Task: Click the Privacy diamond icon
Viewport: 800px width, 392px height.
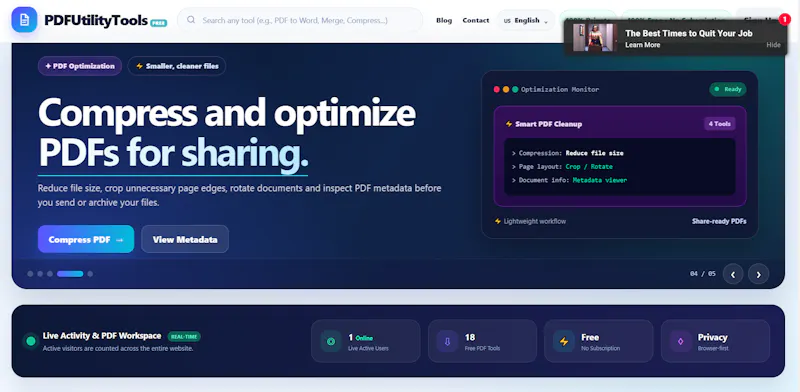Action: [680, 341]
